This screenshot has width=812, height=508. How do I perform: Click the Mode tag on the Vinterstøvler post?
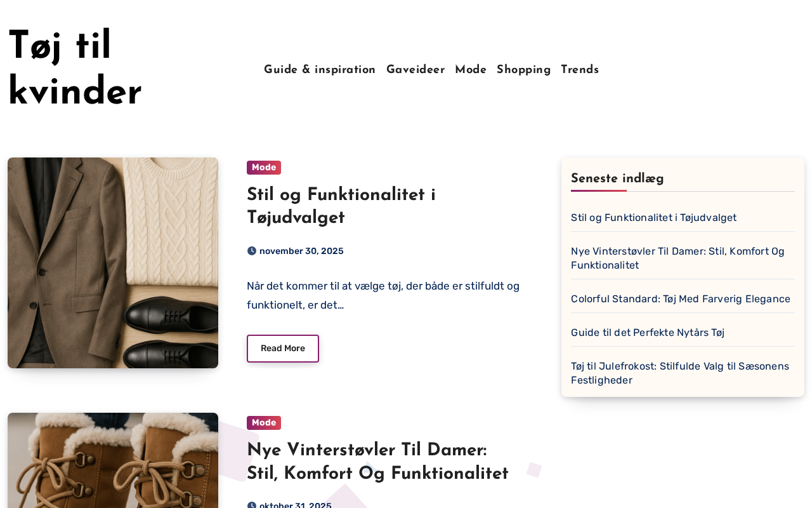[264, 423]
